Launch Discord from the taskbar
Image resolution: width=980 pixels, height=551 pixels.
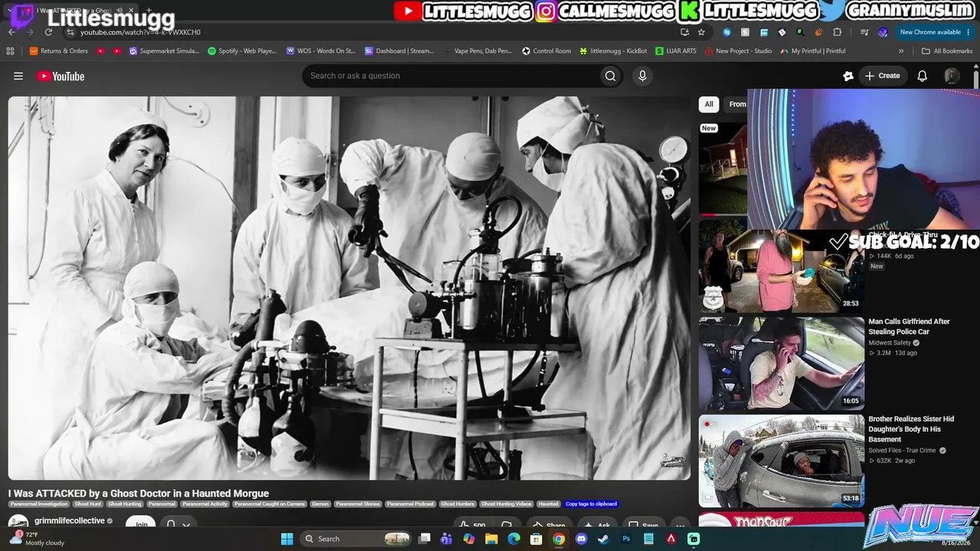(x=581, y=539)
